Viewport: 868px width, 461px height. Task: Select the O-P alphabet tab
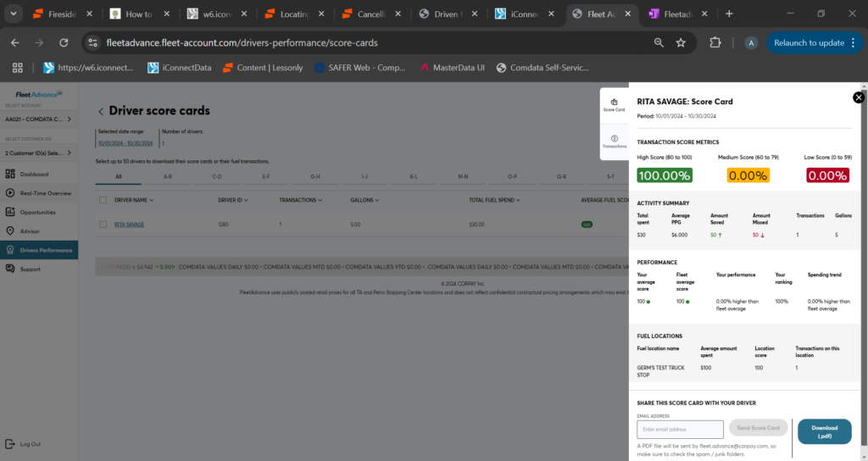[512, 176]
